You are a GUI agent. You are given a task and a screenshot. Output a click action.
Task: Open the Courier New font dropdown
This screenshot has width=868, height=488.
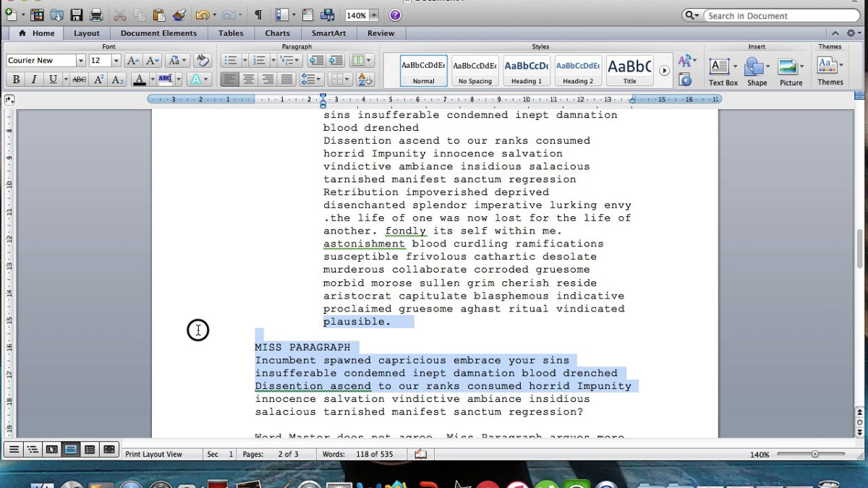point(80,60)
